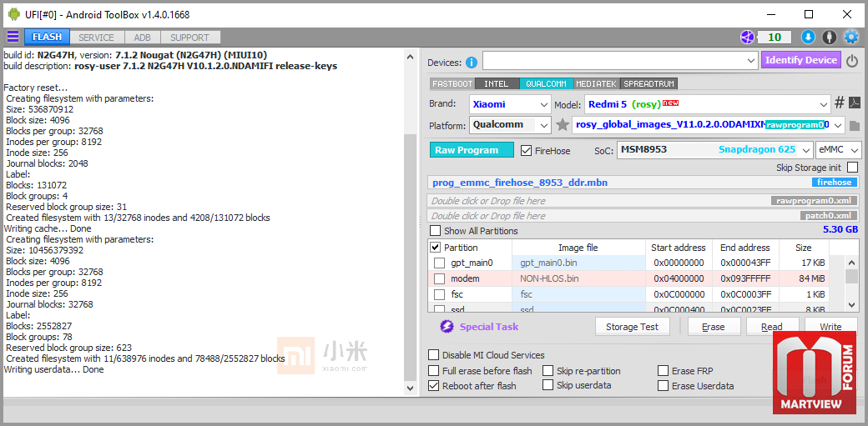Toggle the FireHose checkbox

click(527, 151)
